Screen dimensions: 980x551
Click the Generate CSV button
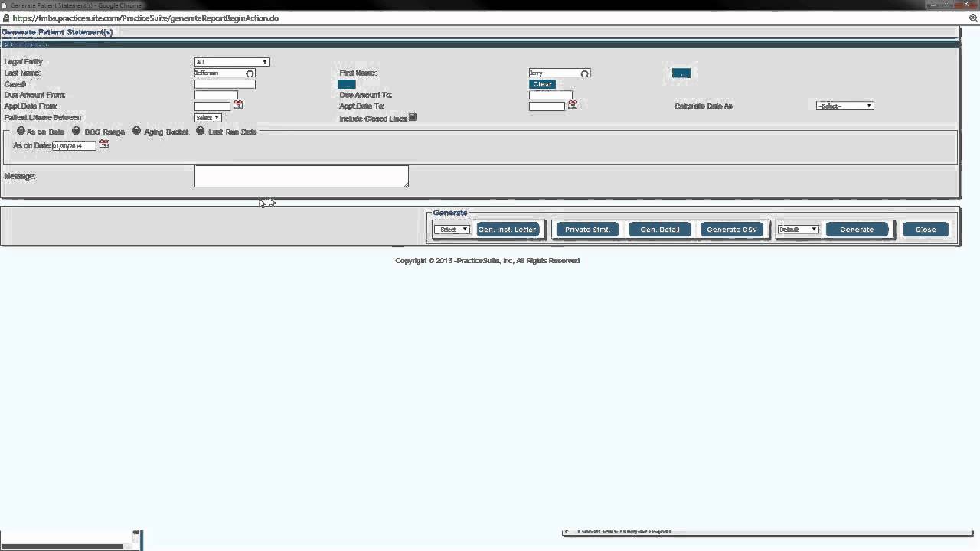[732, 230]
